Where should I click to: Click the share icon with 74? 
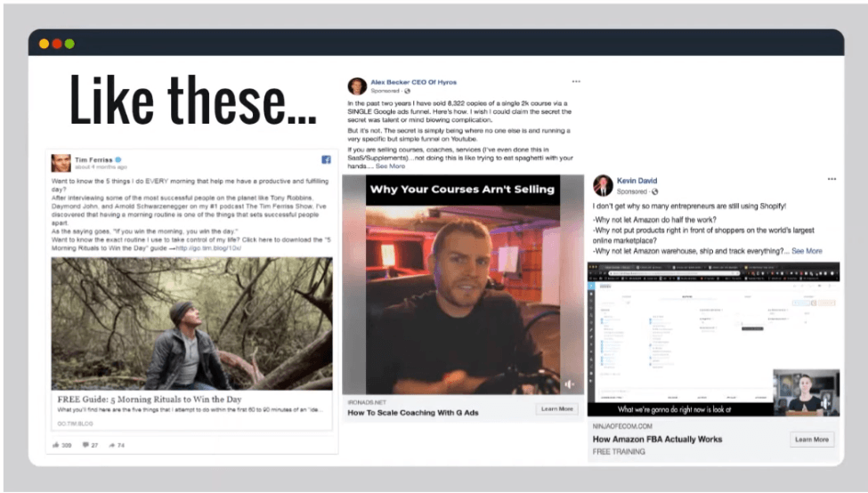pos(112,445)
